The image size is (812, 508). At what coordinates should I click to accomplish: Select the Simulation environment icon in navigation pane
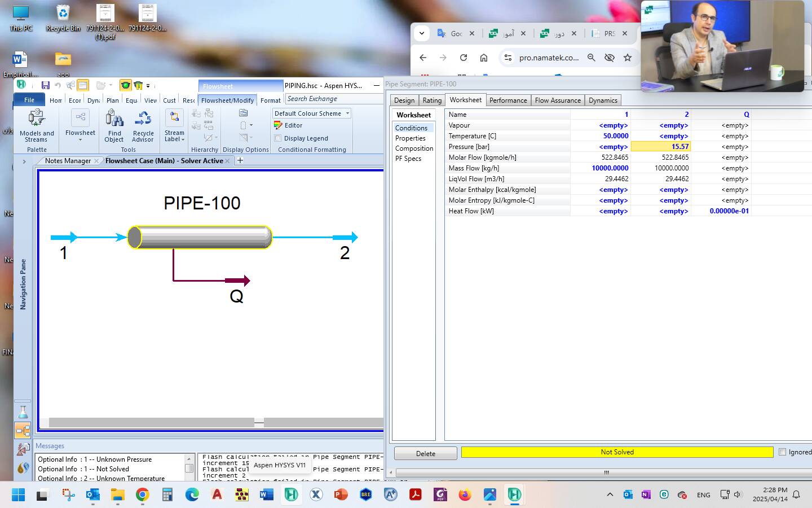point(23,431)
